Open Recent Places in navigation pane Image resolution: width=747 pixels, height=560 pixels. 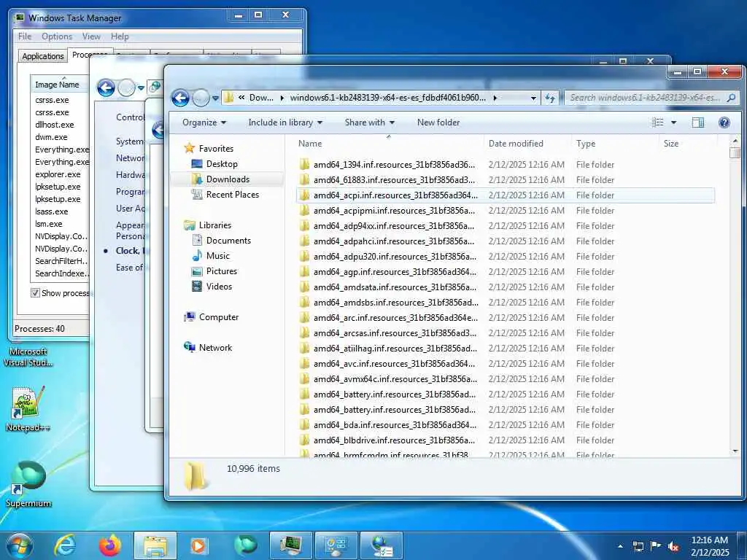click(233, 194)
